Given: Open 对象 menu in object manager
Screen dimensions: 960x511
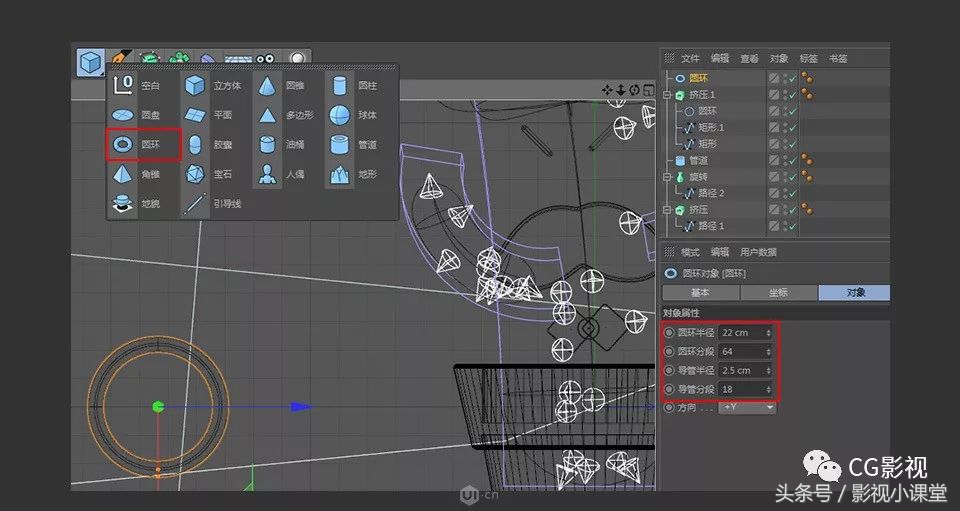Looking at the screenshot, I should [779, 58].
